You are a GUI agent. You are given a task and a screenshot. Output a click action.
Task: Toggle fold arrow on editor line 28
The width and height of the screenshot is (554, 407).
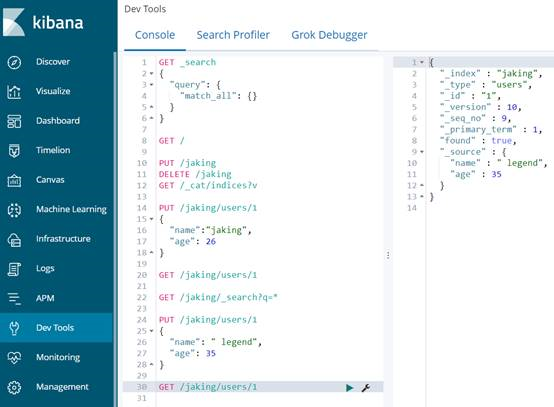pos(152,364)
